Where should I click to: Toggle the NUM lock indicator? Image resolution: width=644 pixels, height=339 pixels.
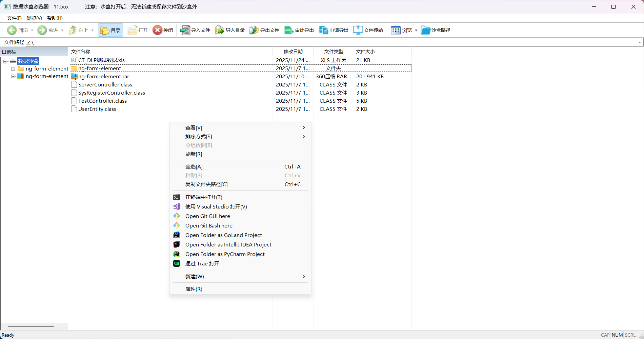(x=617, y=335)
